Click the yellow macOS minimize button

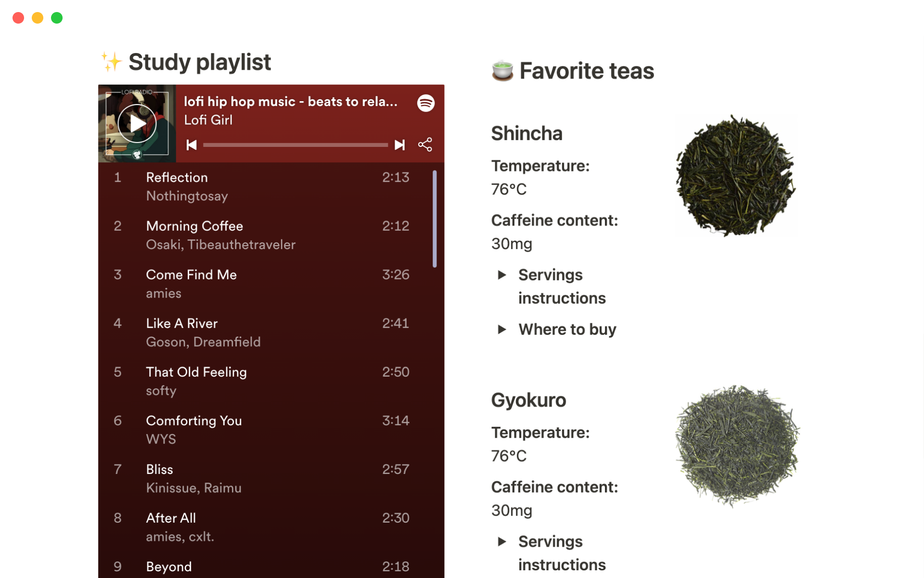click(x=38, y=18)
